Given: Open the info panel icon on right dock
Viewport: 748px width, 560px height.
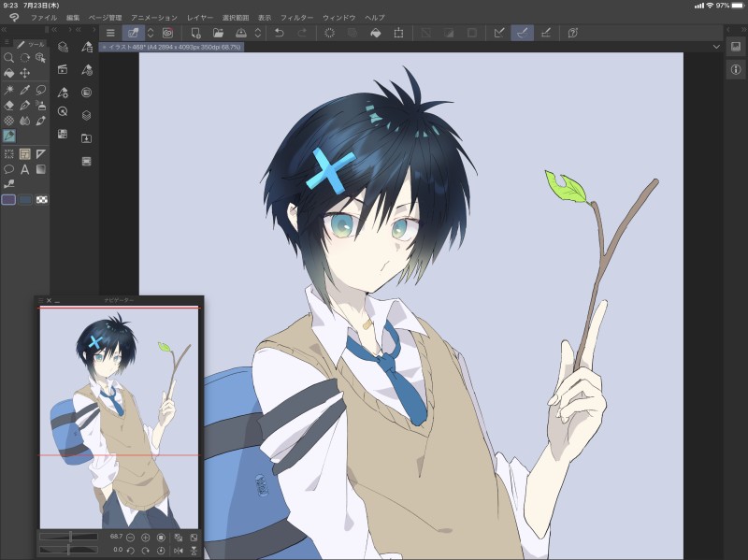Looking at the screenshot, I should [736, 69].
